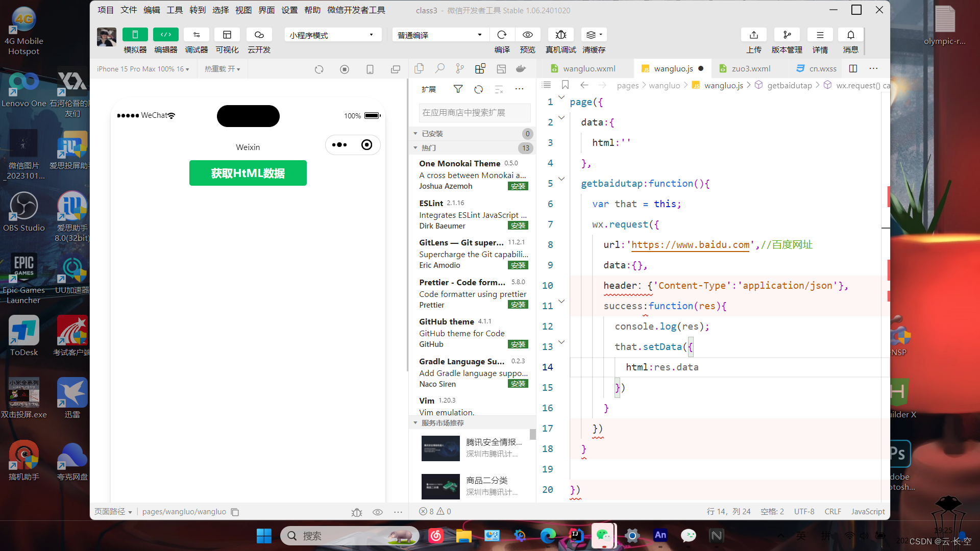Open the details icon

pyautogui.click(x=820, y=35)
